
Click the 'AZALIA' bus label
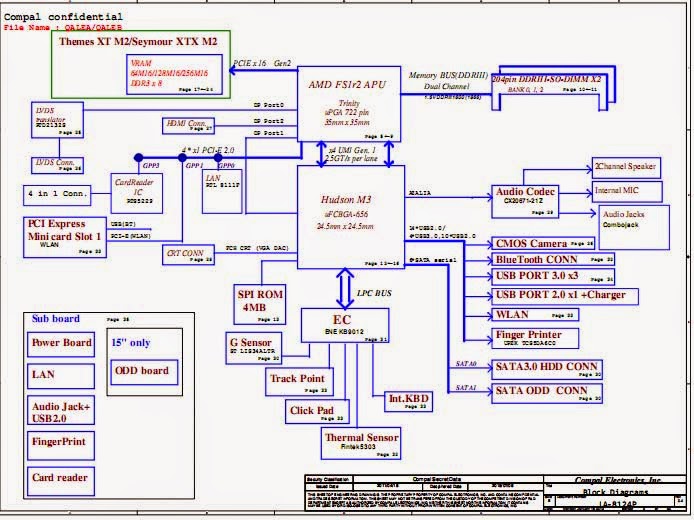(420, 193)
